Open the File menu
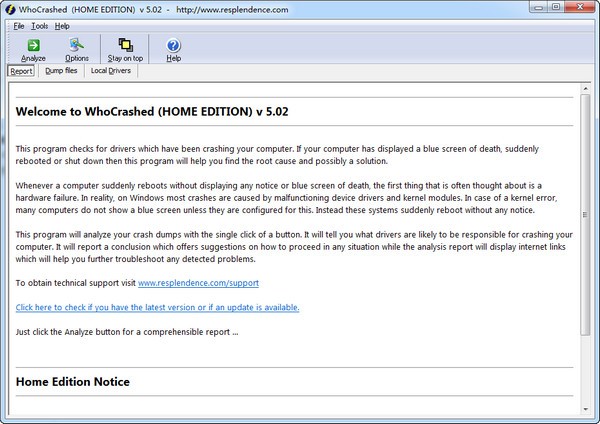This screenshot has width=600, height=424. pyautogui.click(x=19, y=26)
